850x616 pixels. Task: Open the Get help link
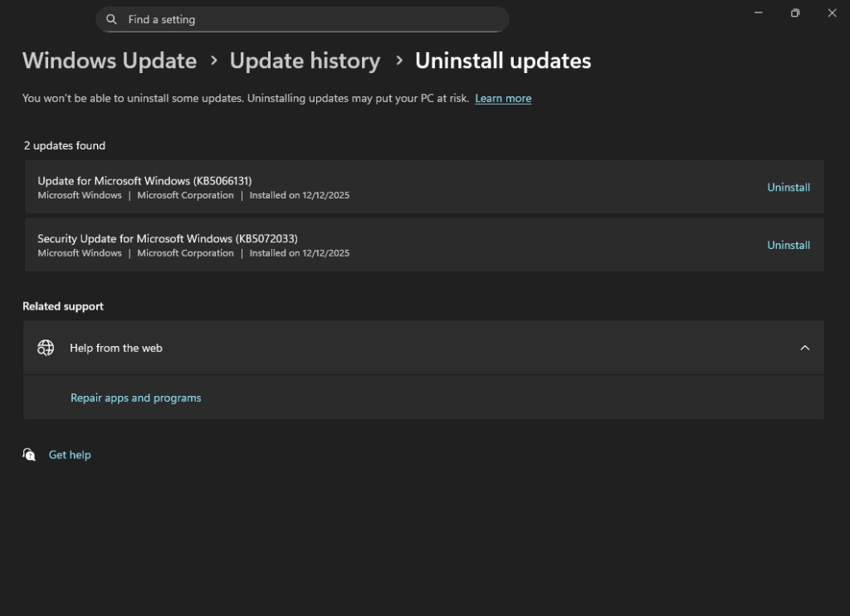70,455
